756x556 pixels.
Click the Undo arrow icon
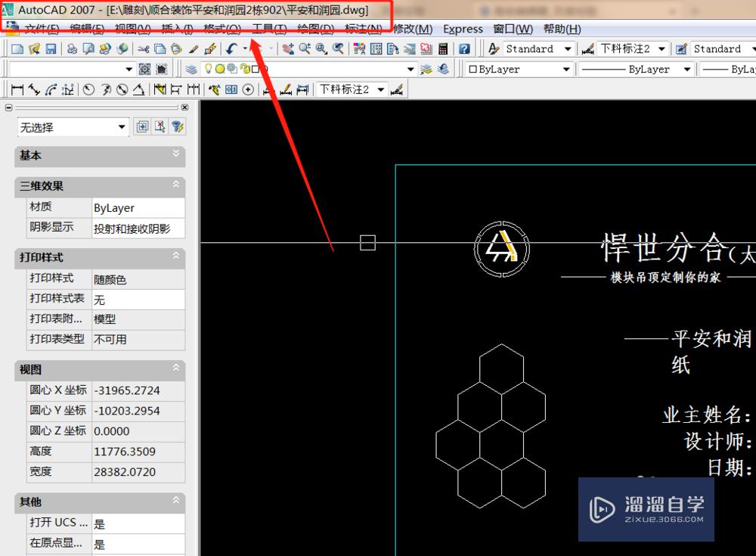click(x=231, y=48)
